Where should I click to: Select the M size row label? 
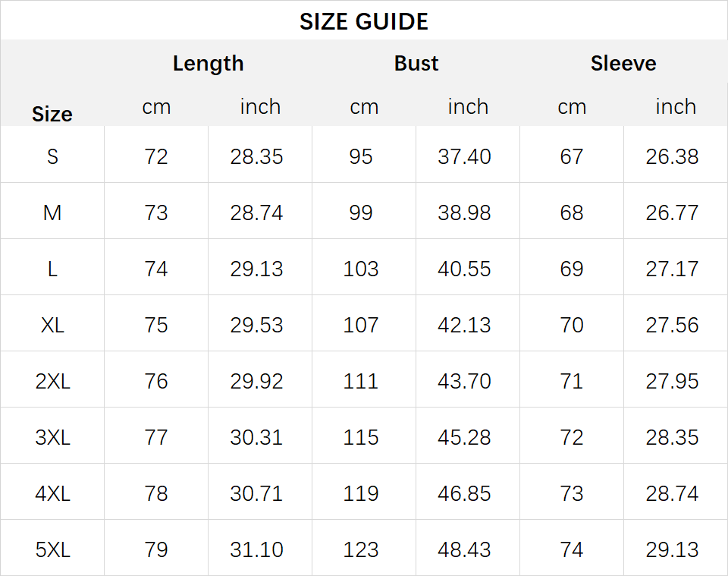(52, 212)
